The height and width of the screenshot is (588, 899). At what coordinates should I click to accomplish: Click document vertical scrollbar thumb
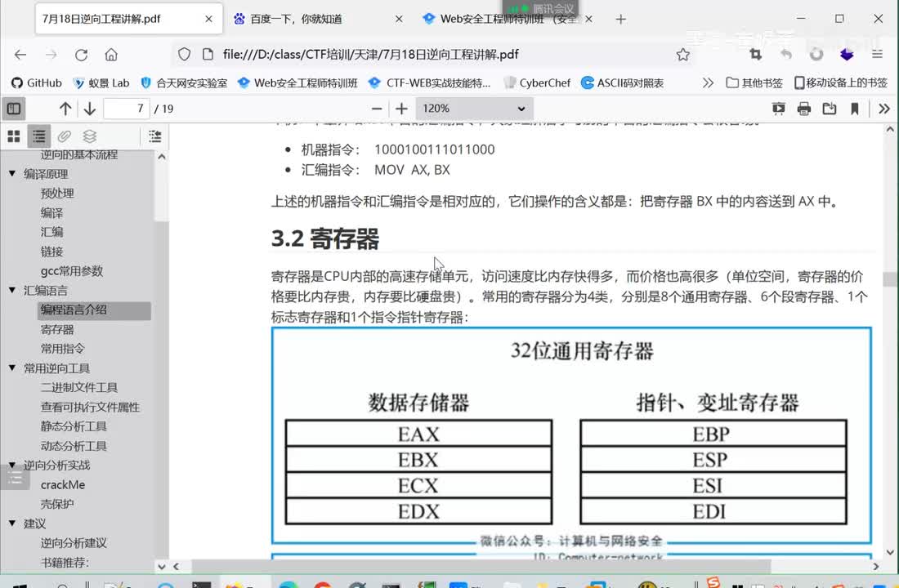point(890,279)
